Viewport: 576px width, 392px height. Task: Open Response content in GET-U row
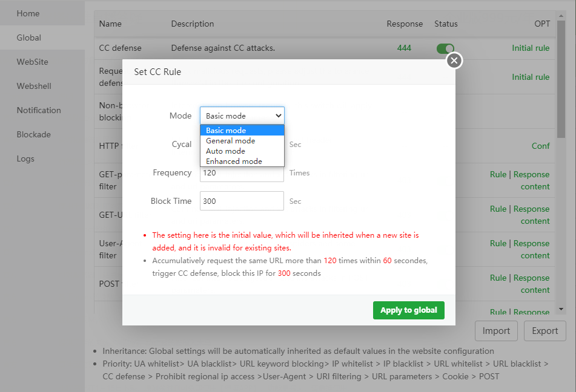[532, 215]
